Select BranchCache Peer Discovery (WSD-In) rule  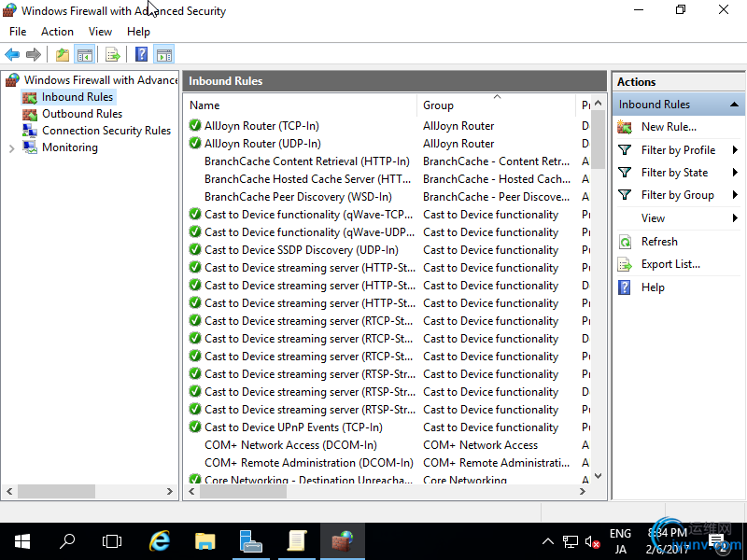(298, 197)
